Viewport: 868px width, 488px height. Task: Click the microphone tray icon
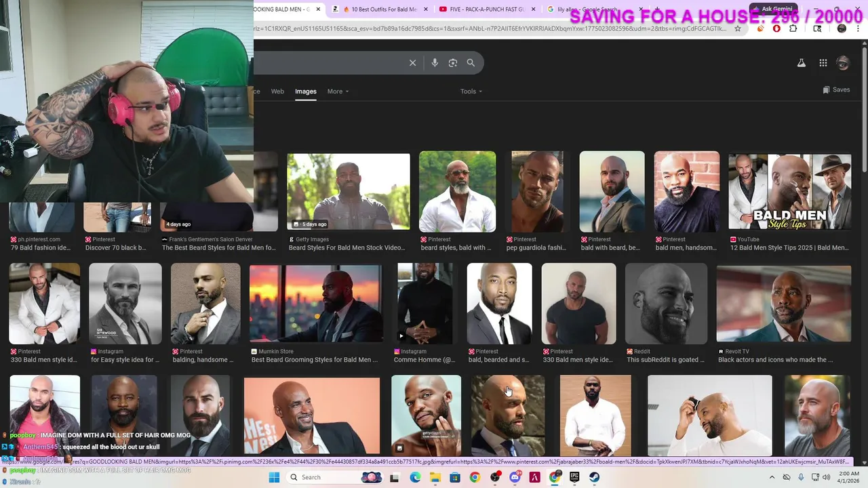click(x=801, y=477)
